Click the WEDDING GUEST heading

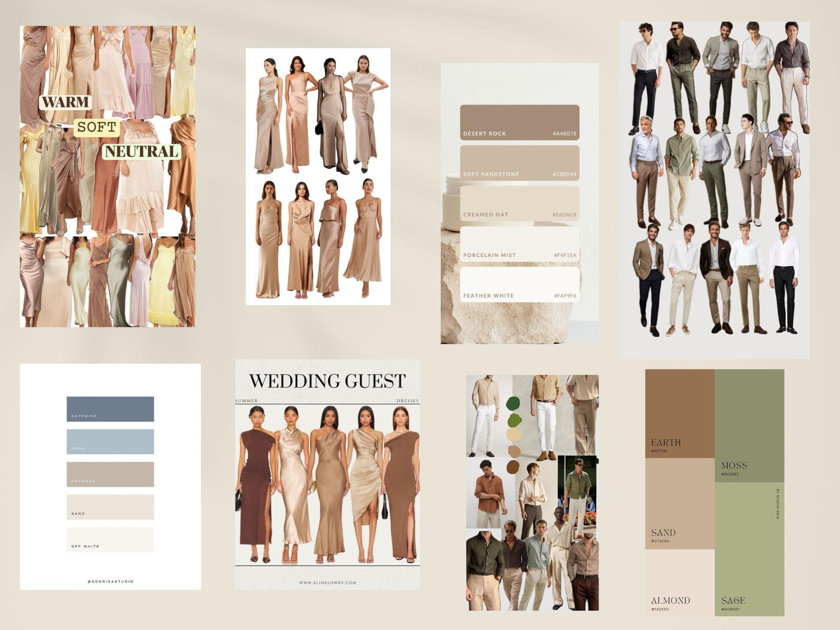pos(328,381)
